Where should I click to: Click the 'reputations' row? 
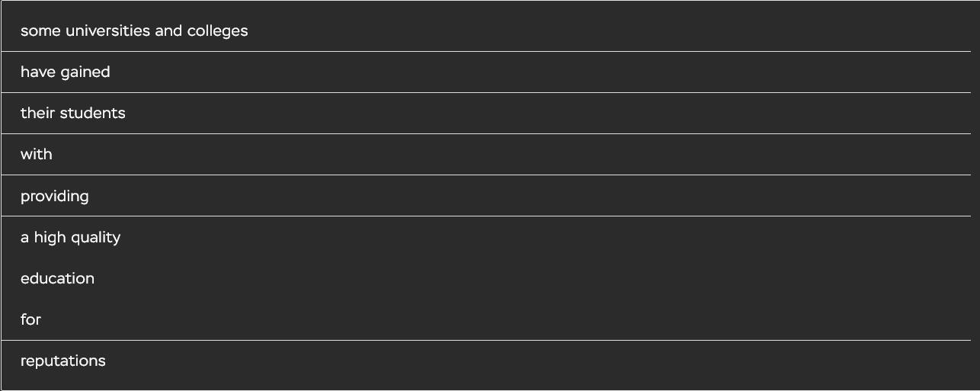[486, 361]
